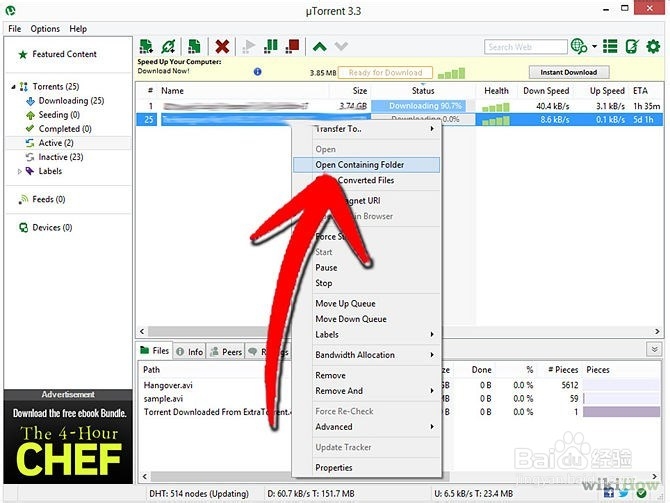Switch to the Info tab
The image size is (670, 503).
[190, 352]
